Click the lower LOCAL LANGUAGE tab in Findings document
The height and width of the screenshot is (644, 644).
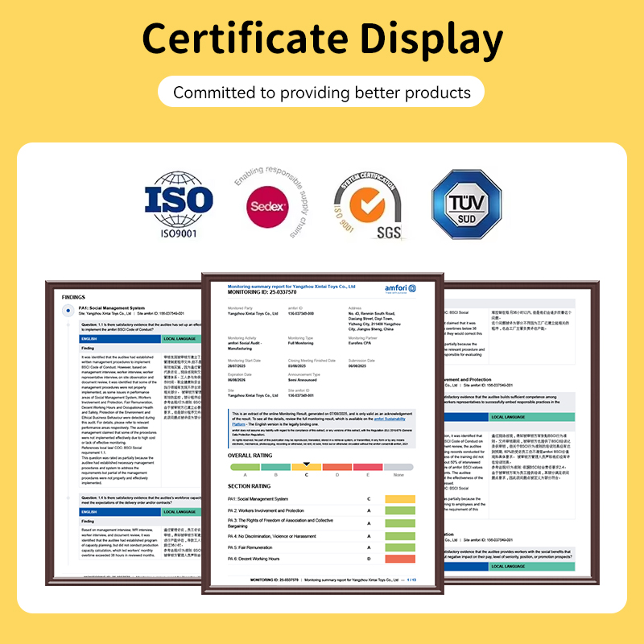click(181, 512)
